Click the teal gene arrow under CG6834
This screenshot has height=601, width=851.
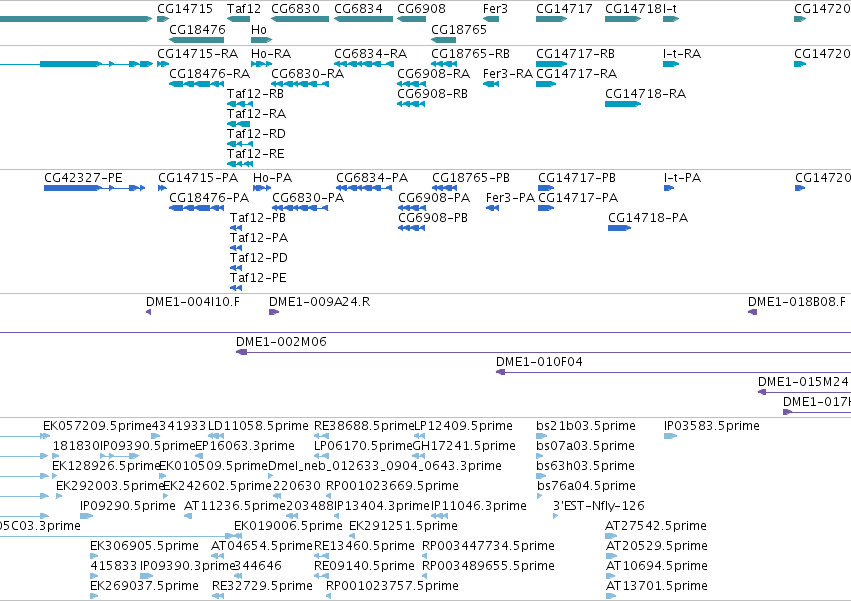(364, 19)
